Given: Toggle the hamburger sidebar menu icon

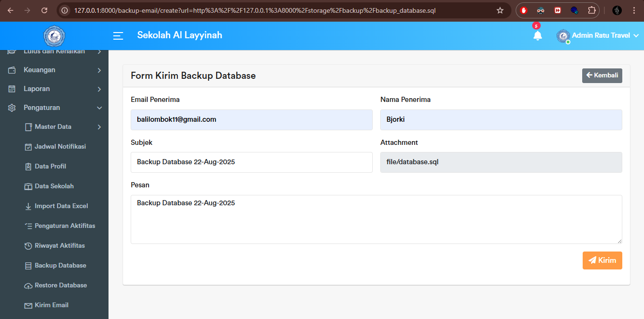Looking at the screenshot, I should (x=118, y=36).
